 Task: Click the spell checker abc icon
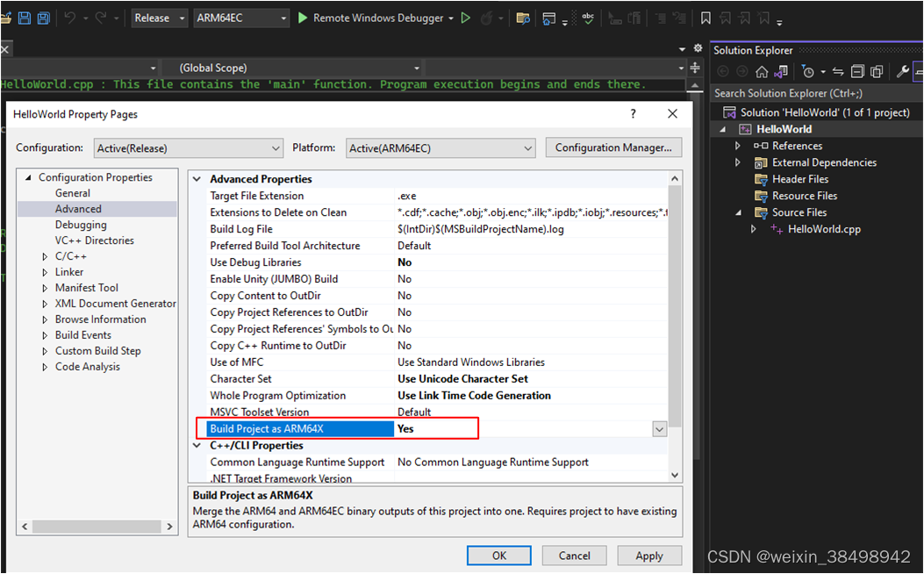click(x=588, y=18)
